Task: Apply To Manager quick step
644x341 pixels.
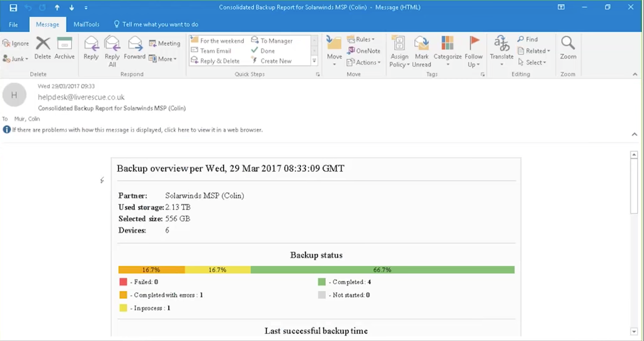Action: [272, 40]
